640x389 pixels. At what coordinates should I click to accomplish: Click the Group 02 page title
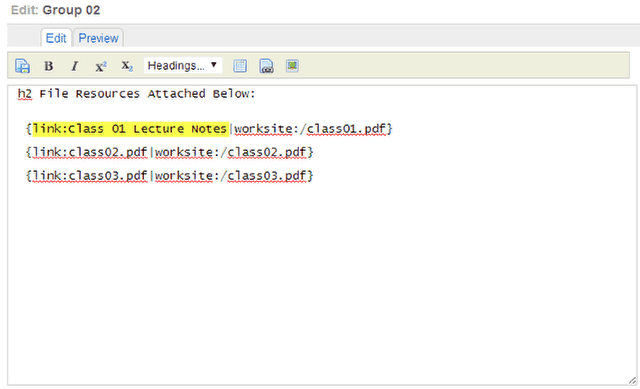[x=71, y=10]
